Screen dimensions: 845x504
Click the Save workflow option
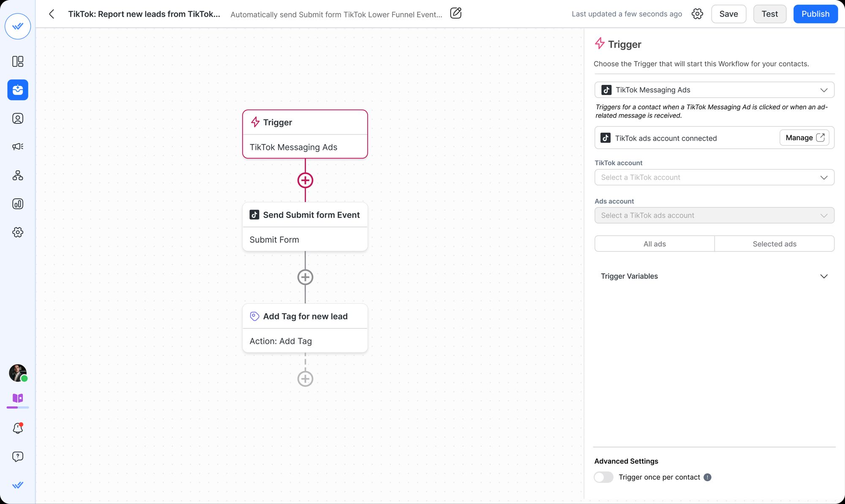click(728, 14)
